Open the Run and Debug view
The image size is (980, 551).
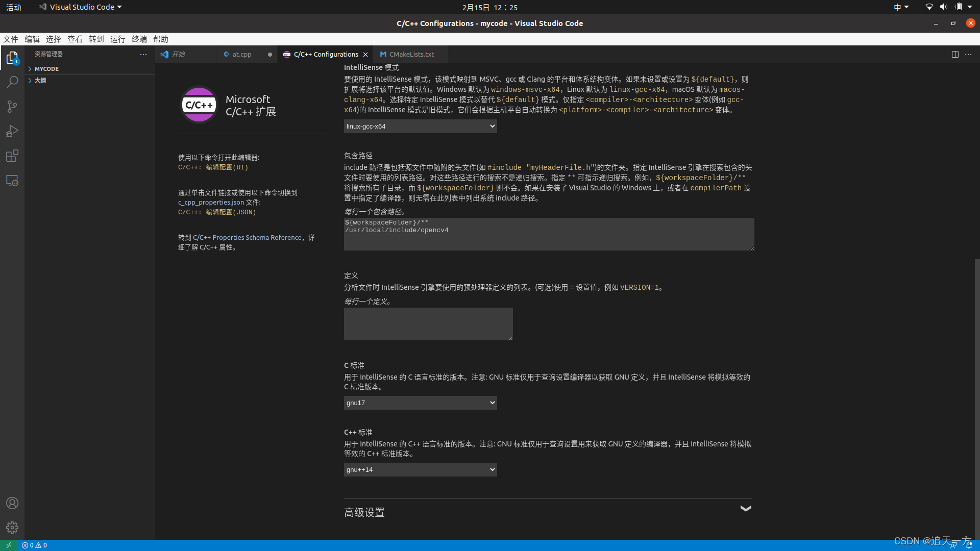pos(12,131)
